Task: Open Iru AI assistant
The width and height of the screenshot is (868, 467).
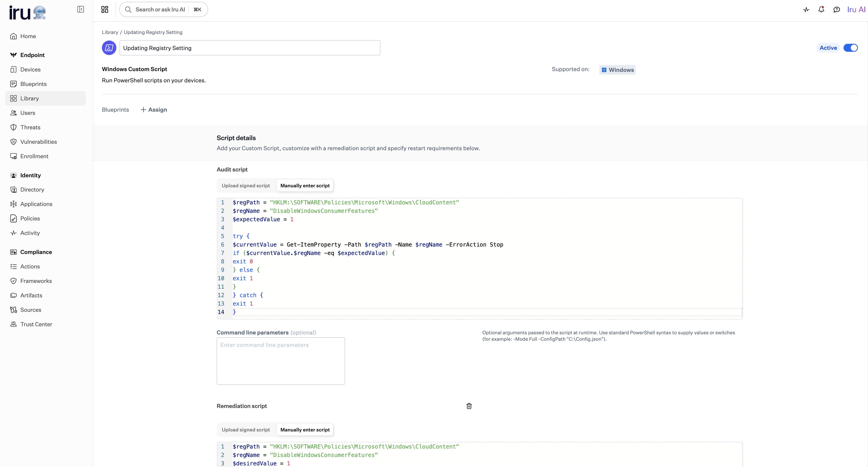Action: point(856,9)
